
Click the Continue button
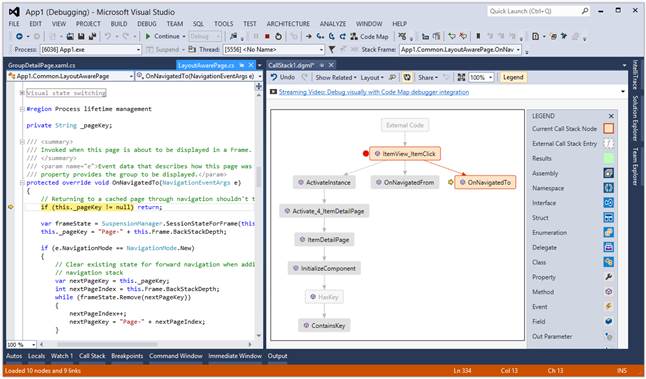tap(163, 37)
